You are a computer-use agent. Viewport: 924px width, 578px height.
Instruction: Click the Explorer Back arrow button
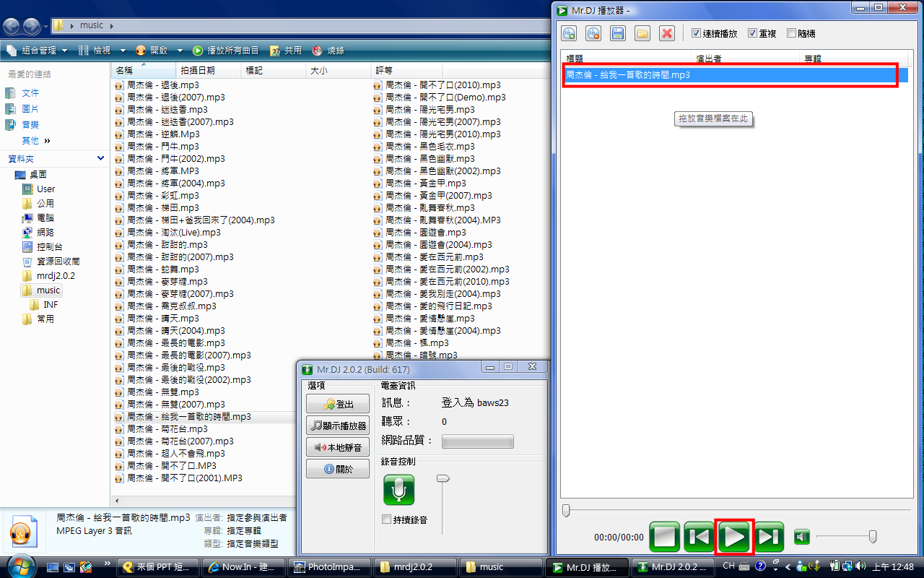(12, 27)
